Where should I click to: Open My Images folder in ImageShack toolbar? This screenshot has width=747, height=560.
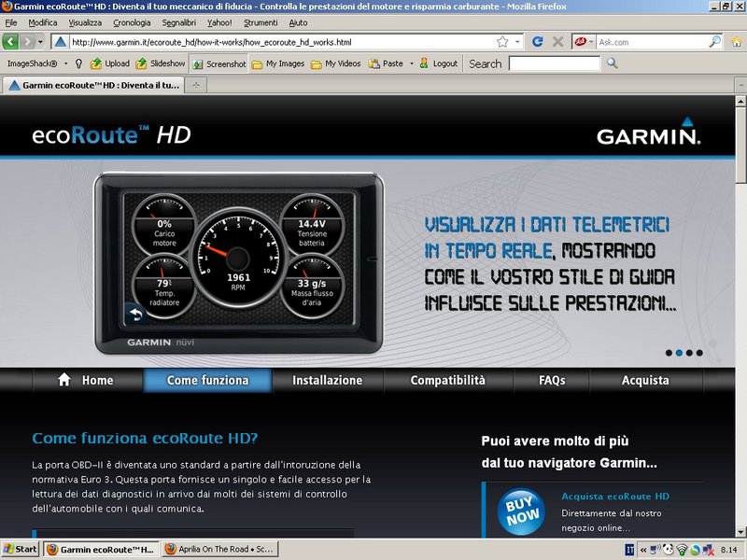point(278,63)
